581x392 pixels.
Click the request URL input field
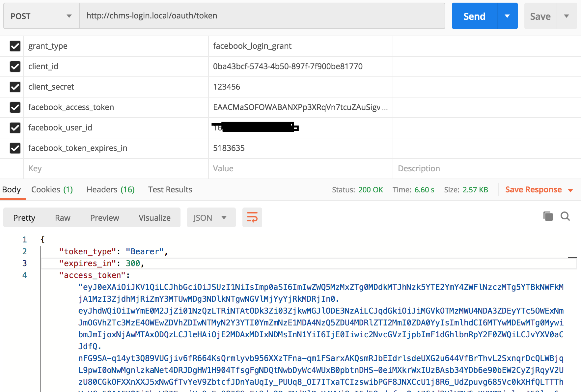coord(262,16)
